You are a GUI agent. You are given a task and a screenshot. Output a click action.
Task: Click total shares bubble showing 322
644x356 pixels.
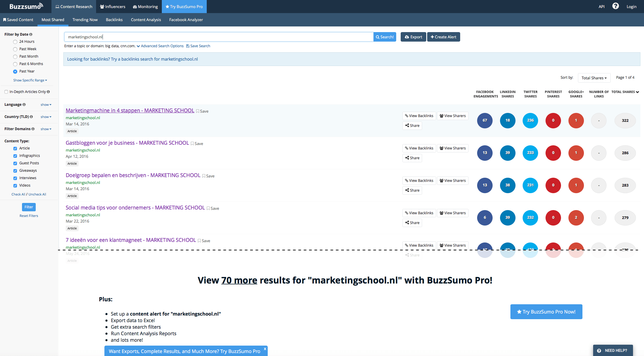click(x=625, y=120)
